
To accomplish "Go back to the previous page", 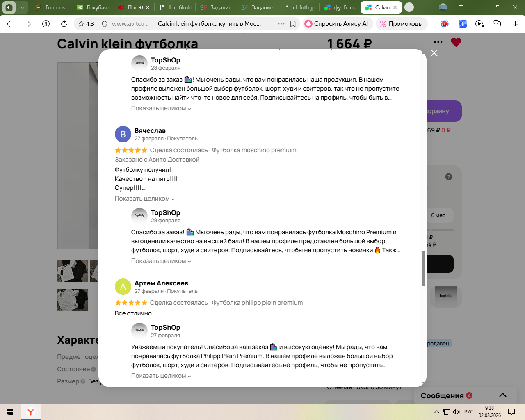I will coord(10,24).
